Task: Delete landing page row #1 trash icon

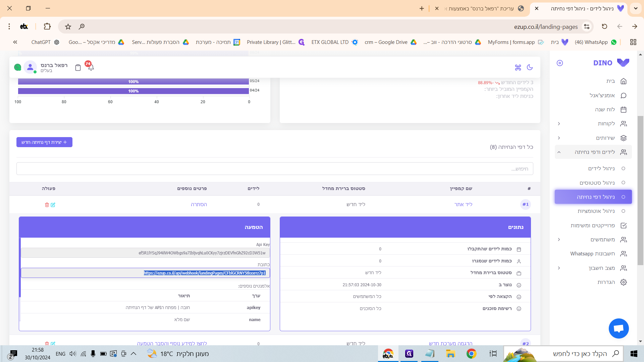Action: click(x=47, y=205)
